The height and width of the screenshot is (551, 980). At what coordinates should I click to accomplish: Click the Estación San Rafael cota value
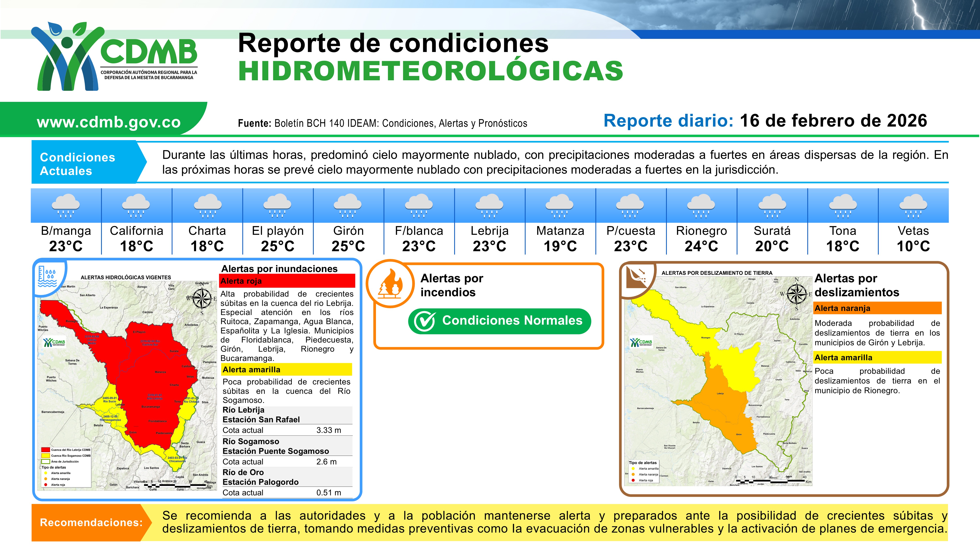(328, 431)
